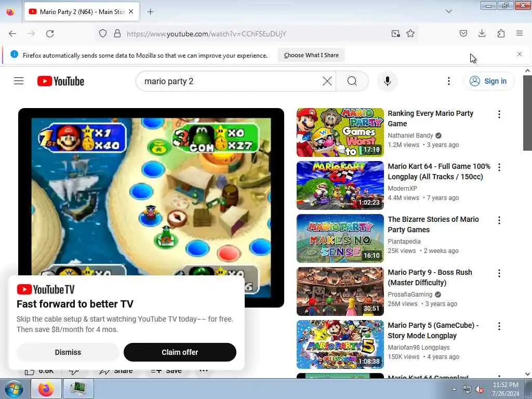The width and height of the screenshot is (532, 399).
Task: Open the Windows Start menu
Action: pos(14,389)
